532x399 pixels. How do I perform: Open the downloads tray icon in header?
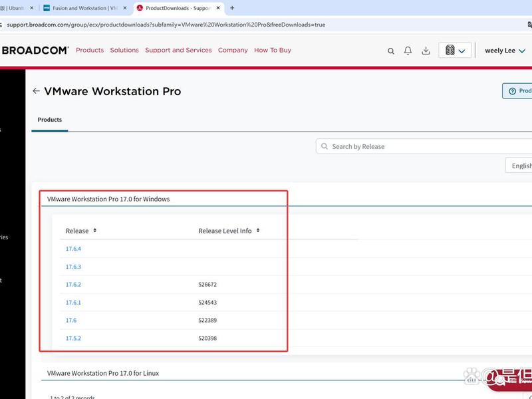(426, 51)
